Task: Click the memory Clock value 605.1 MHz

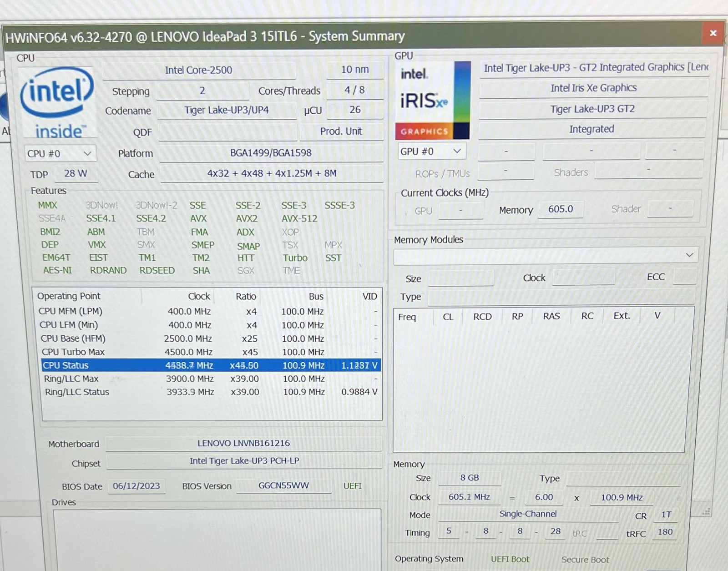Action: [469, 497]
